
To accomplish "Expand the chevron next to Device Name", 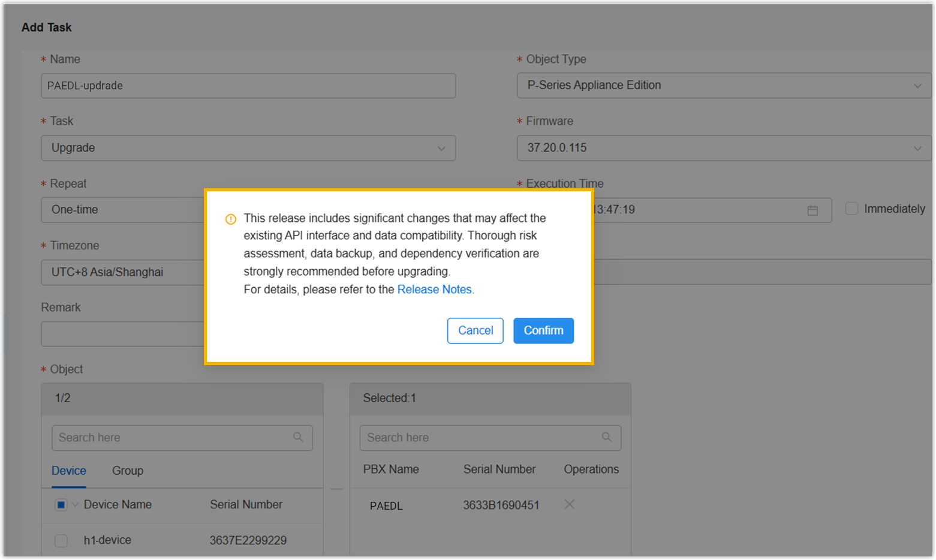I will coord(76,505).
